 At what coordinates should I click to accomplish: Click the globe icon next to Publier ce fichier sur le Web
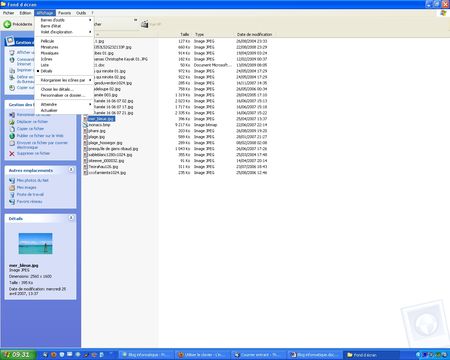12,136
